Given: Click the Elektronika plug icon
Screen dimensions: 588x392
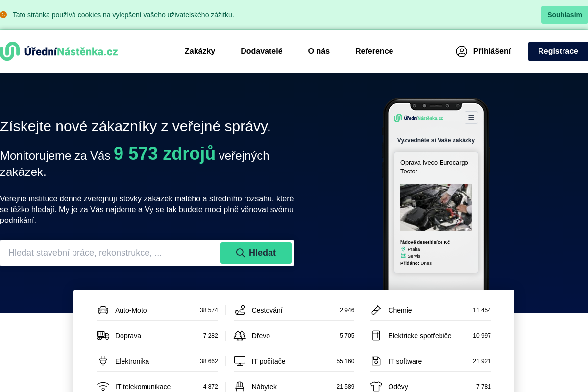Looking at the screenshot, I should tap(103, 361).
